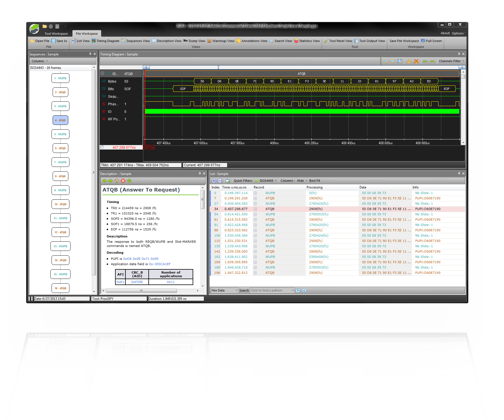Viewport: 504px width, 420px height.
Task: Refresh the Description panel
Action: 129,181
